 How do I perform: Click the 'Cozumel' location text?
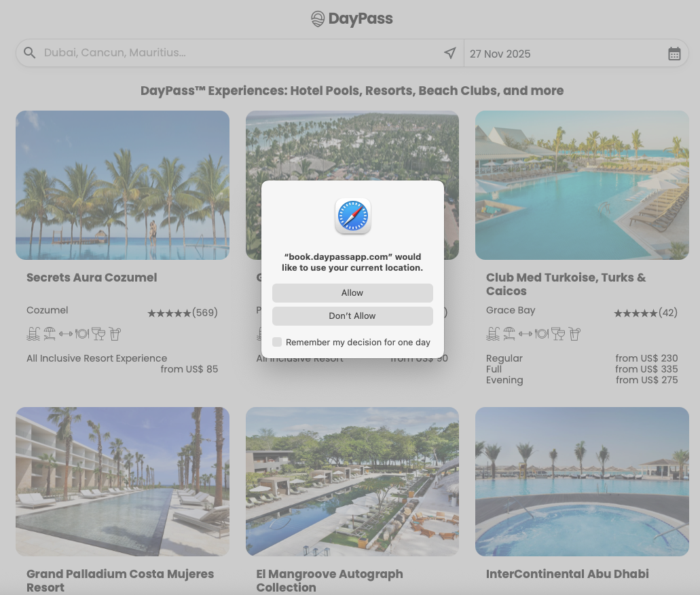click(48, 311)
